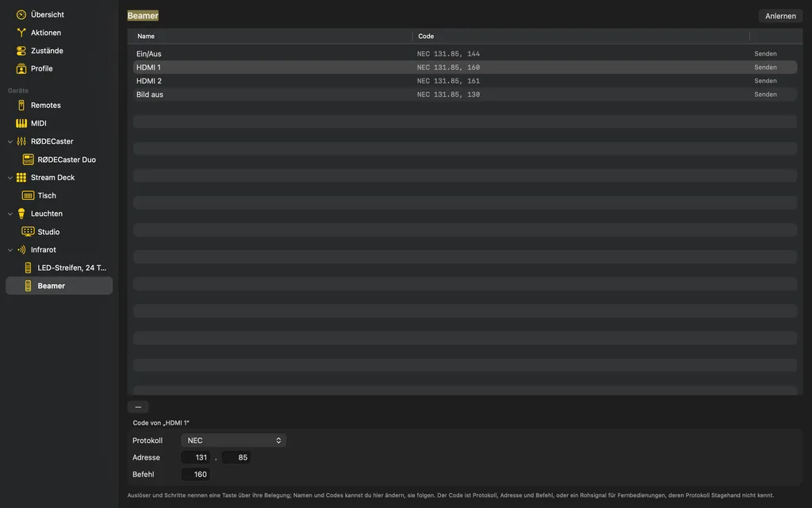This screenshot has height=508, width=812.
Task: Click the RØDECaster mixer icon
Action: tap(21, 141)
